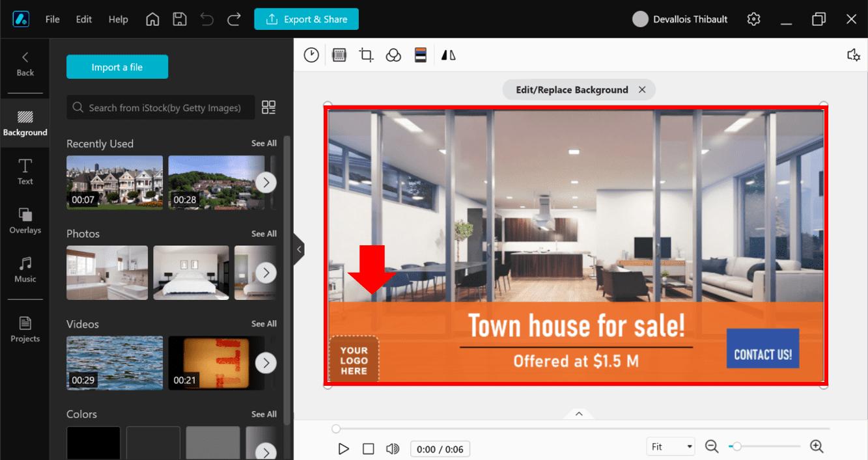Click Import a file
The image size is (868, 460).
117,66
